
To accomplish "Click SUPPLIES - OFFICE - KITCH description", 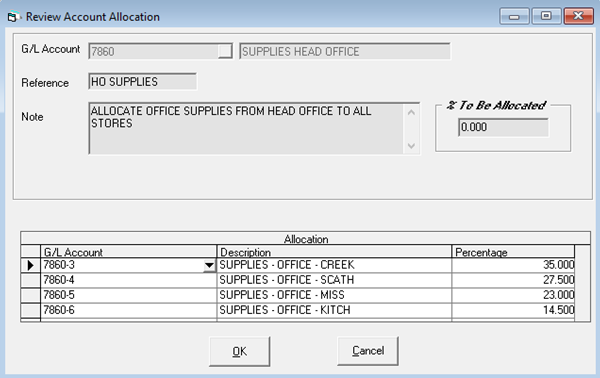I will click(334, 310).
